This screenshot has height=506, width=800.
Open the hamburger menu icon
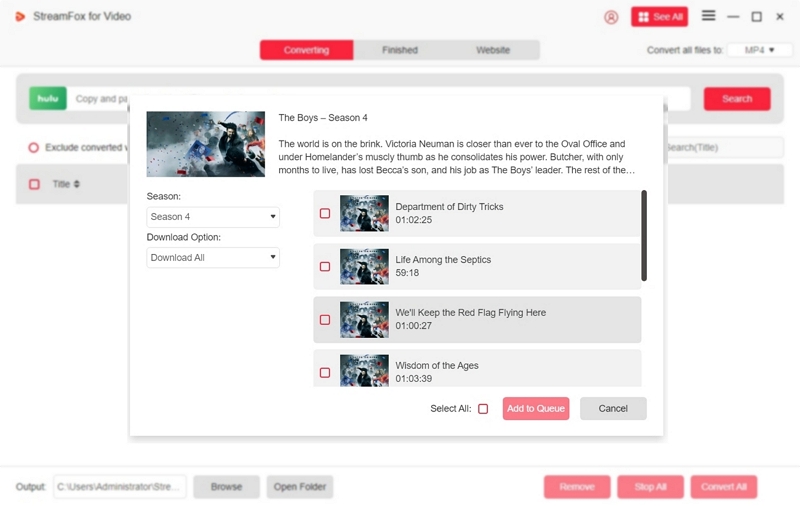click(x=708, y=16)
